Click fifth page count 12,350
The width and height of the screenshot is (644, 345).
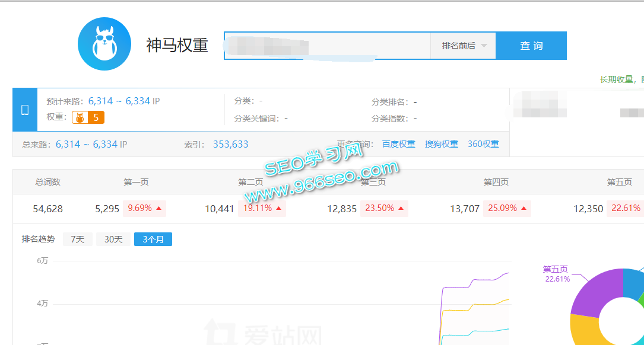click(x=588, y=209)
